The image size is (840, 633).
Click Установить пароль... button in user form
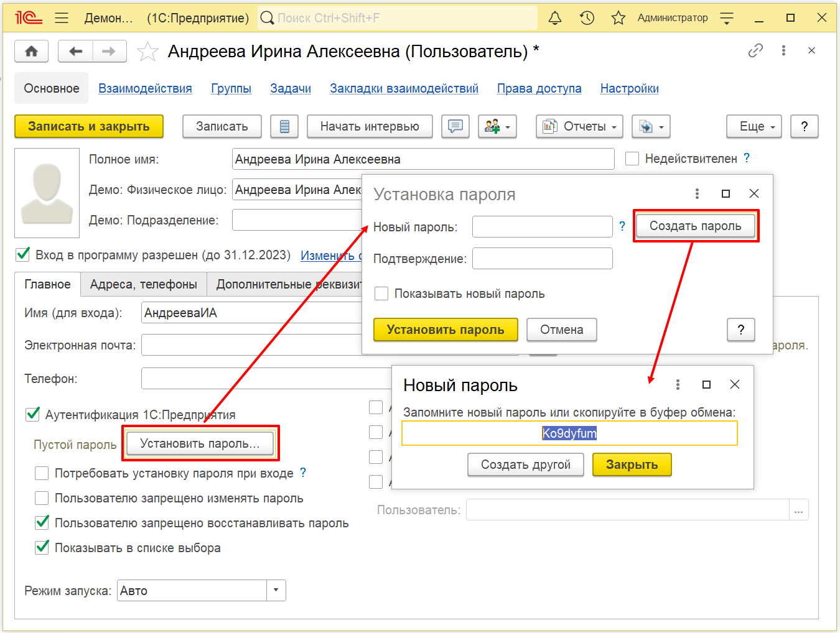[x=200, y=443]
